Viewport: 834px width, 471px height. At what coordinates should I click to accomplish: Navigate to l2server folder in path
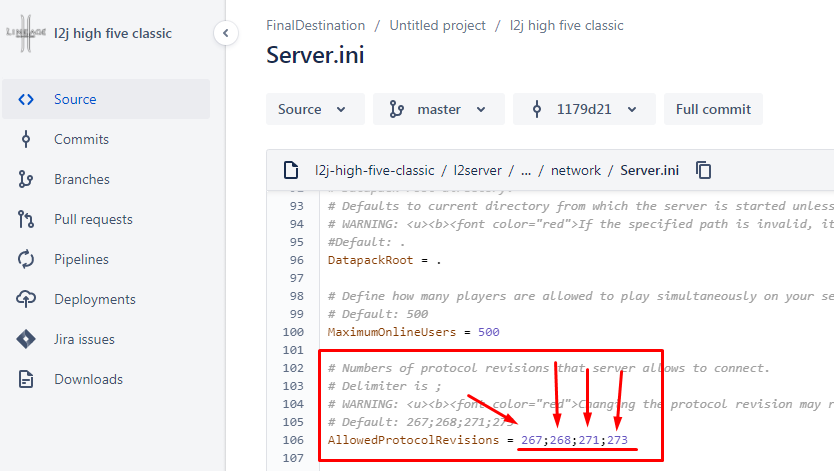click(x=477, y=170)
